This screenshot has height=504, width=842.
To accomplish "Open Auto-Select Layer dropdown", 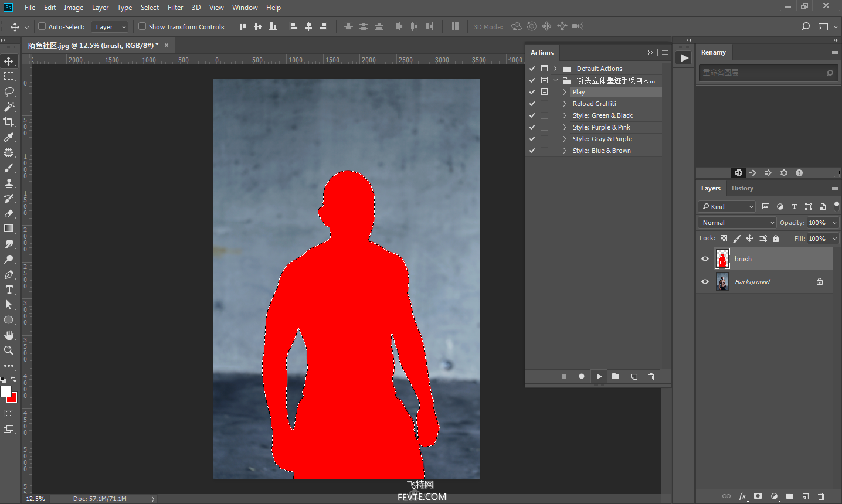I will (110, 27).
